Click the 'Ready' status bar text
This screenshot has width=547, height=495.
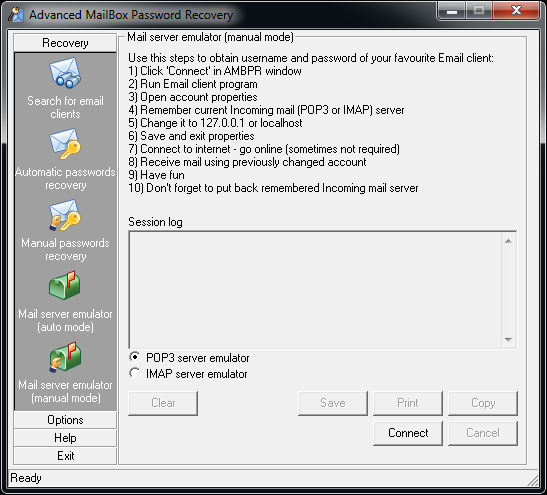click(x=26, y=478)
